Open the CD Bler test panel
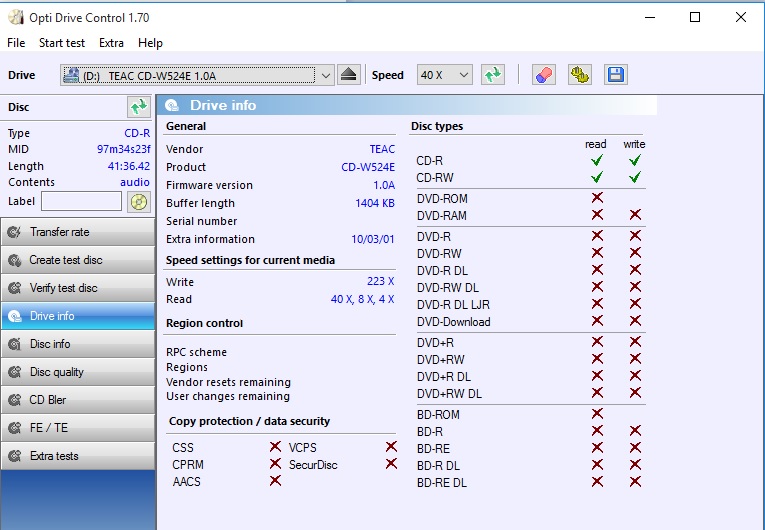 [x=78, y=400]
